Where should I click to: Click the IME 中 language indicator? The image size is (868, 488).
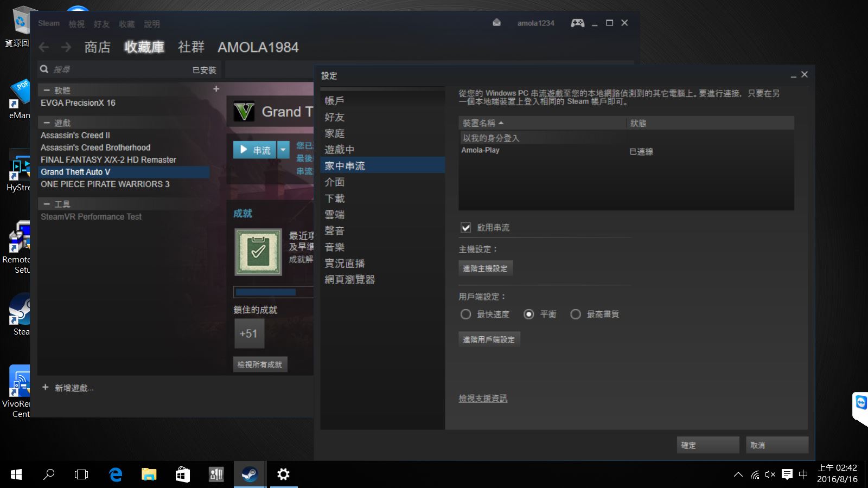click(x=803, y=474)
